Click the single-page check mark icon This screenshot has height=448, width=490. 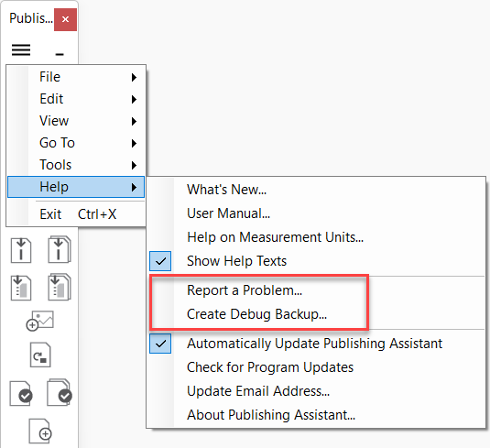pos(21,394)
